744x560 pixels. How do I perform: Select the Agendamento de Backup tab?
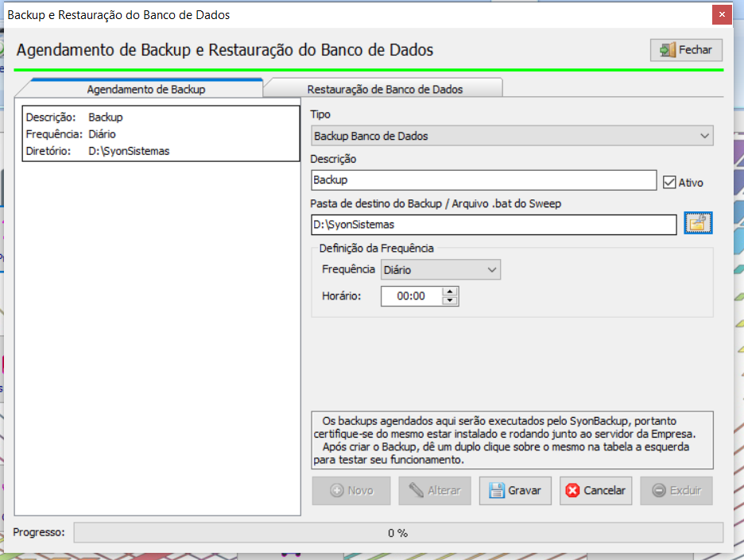click(145, 89)
